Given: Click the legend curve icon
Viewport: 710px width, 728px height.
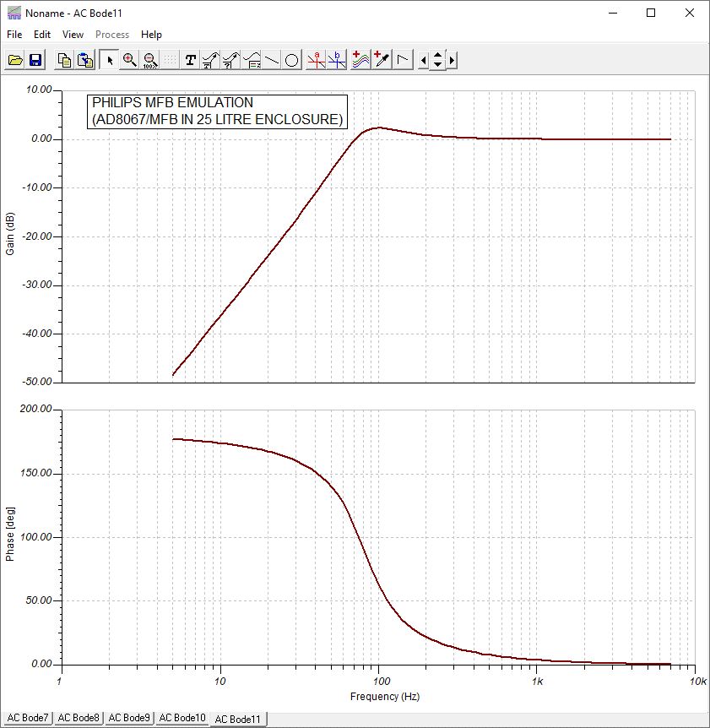Looking at the screenshot, I should pos(251,60).
